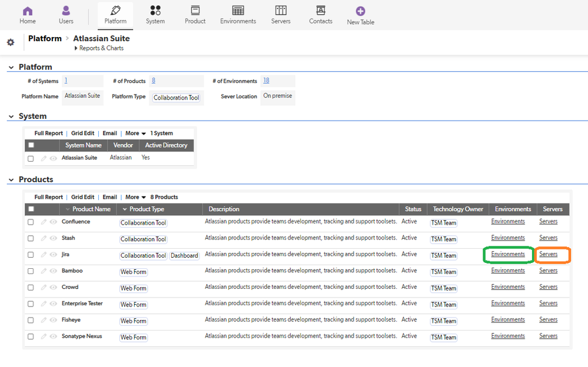
Task: Open Servers link for Confluence
Action: [548, 222]
